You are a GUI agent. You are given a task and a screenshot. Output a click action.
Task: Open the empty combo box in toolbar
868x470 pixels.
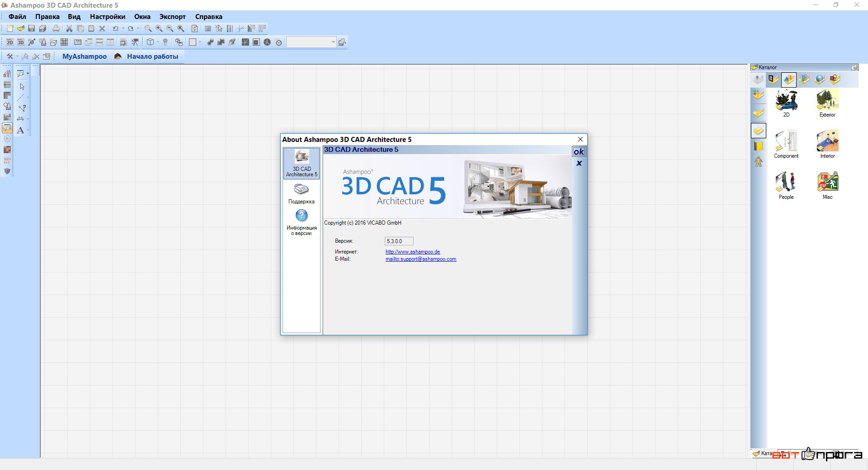pos(311,42)
